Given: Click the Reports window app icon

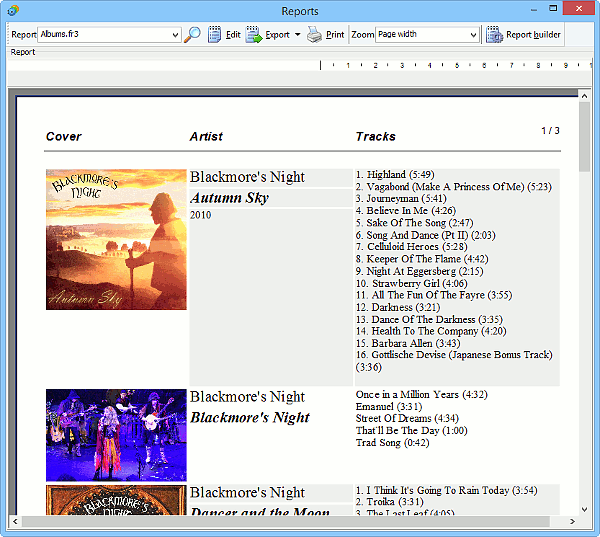Looking at the screenshot, I should click(x=13, y=10).
